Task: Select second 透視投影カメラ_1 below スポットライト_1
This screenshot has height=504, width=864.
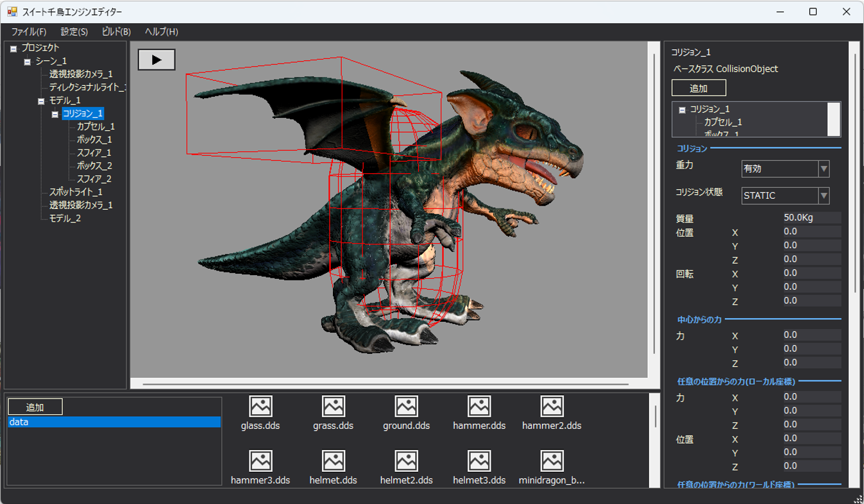Action: 81,205
